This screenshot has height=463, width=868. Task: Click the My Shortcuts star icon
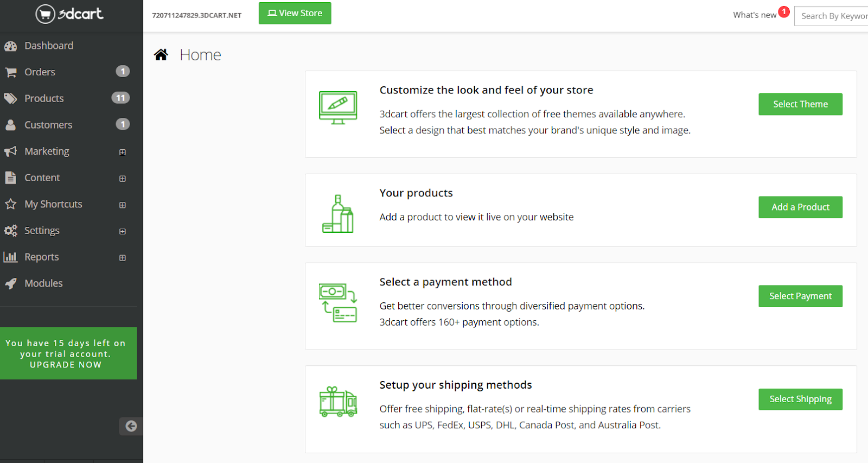click(x=10, y=204)
